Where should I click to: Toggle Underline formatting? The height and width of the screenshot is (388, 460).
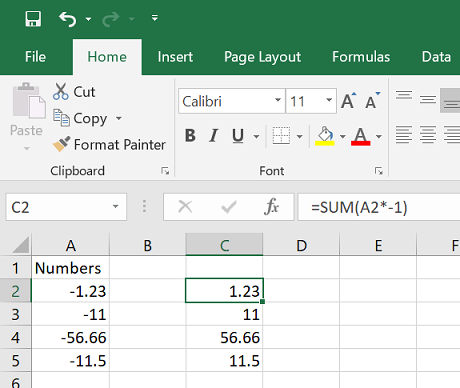click(x=238, y=136)
